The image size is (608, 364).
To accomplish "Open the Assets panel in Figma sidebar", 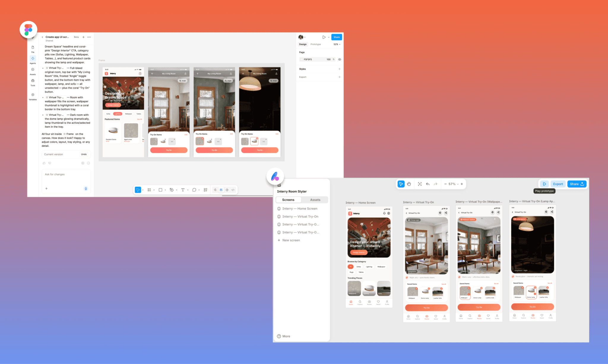I will pyautogui.click(x=33, y=71).
